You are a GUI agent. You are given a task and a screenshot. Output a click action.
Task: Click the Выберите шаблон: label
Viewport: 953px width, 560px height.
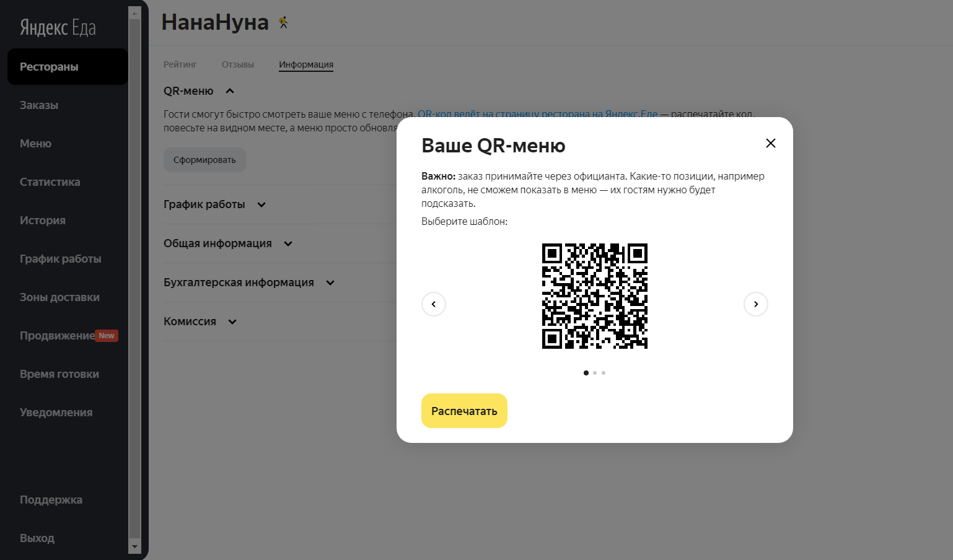(464, 221)
